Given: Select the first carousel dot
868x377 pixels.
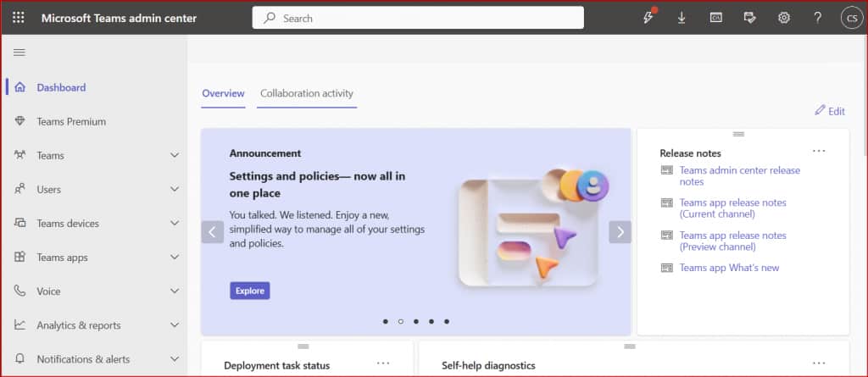Looking at the screenshot, I should [386, 321].
